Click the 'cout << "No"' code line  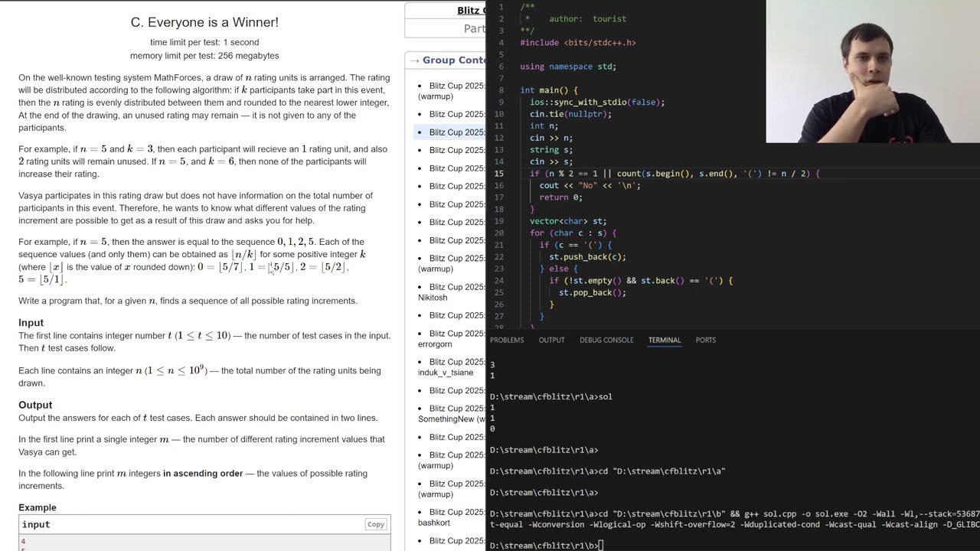coord(590,185)
